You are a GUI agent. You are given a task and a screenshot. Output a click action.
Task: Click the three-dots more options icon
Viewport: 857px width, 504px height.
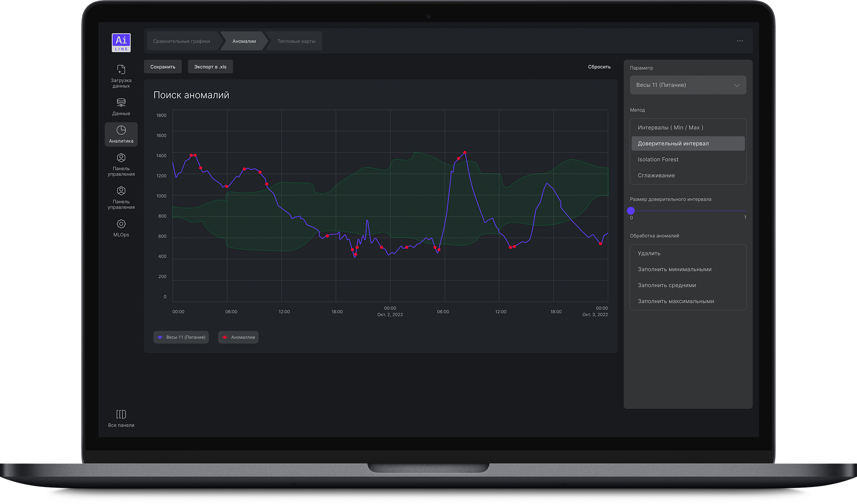coord(740,41)
